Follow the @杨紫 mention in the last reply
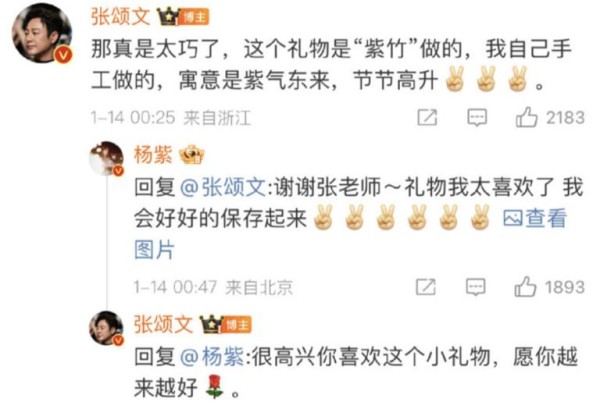The height and width of the screenshot is (402, 600). tap(212, 357)
